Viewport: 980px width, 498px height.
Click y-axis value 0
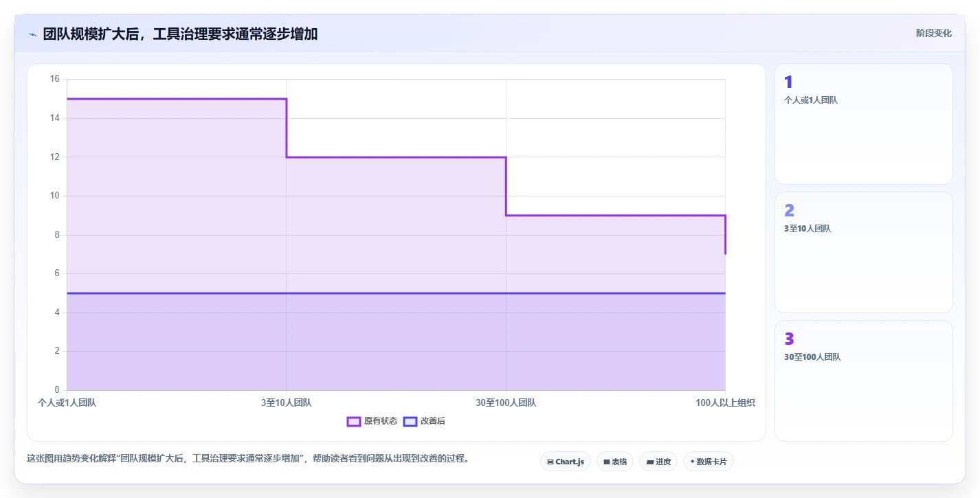pos(58,390)
